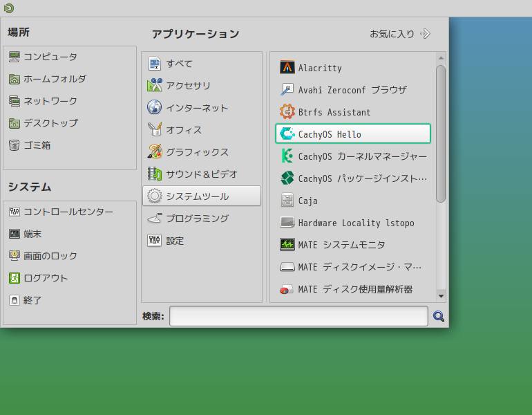This screenshot has width=532, height=415.
Task: Select システムツール category
Action: [202, 196]
